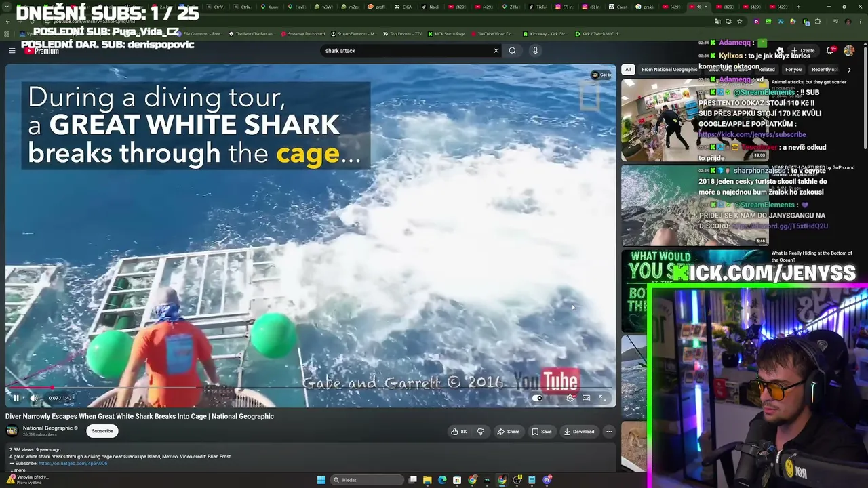
Task: Select the 'From National Geographic' chip
Action: [669, 69]
